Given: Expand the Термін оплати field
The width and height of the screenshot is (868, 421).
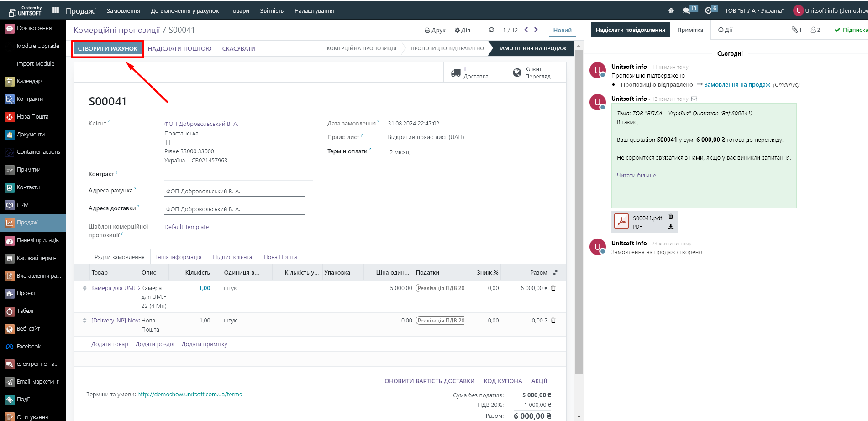Looking at the screenshot, I should (x=469, y=152).
